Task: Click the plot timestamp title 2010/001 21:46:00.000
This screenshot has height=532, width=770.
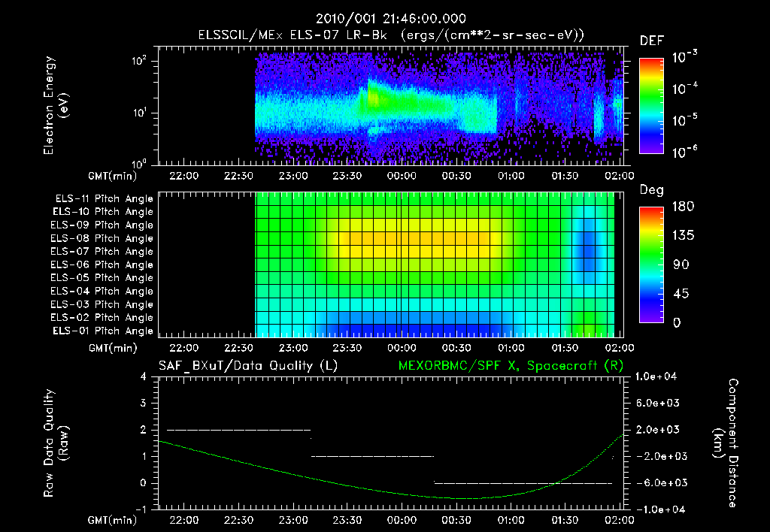Action: point(390,19)
